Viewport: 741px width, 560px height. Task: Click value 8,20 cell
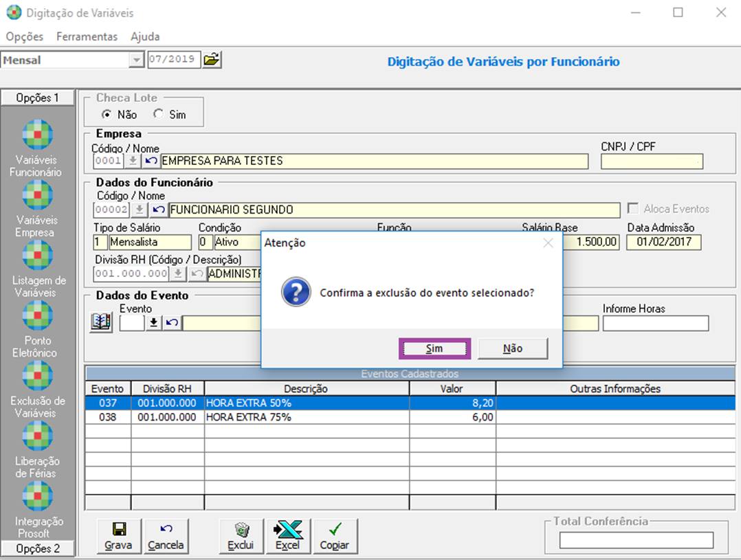coord(452,403)
